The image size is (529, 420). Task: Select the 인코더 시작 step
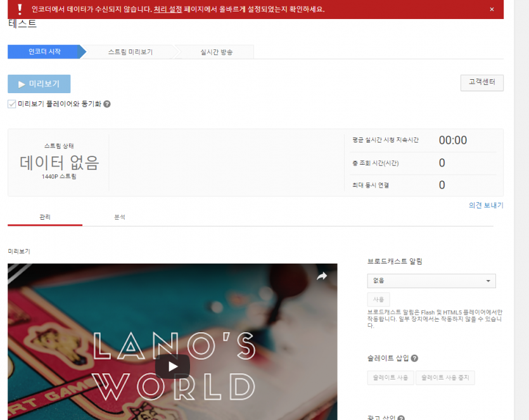(45, 51)
